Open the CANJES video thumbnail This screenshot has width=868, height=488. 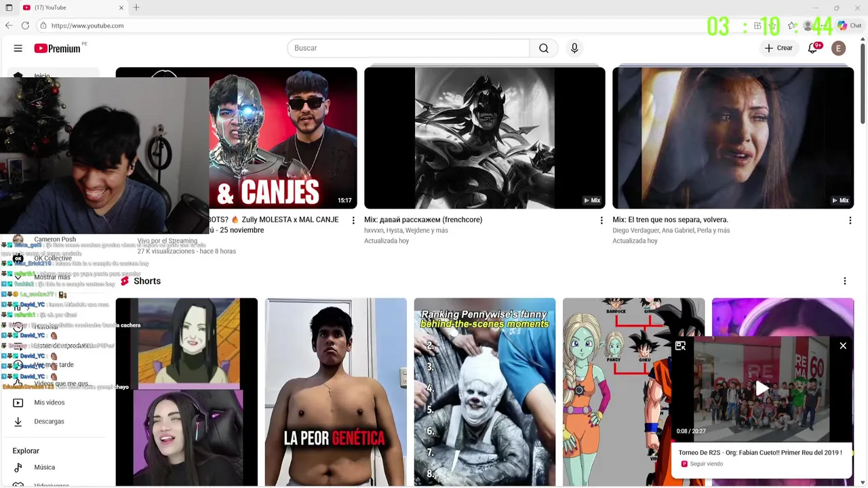[x=283, y=138]
